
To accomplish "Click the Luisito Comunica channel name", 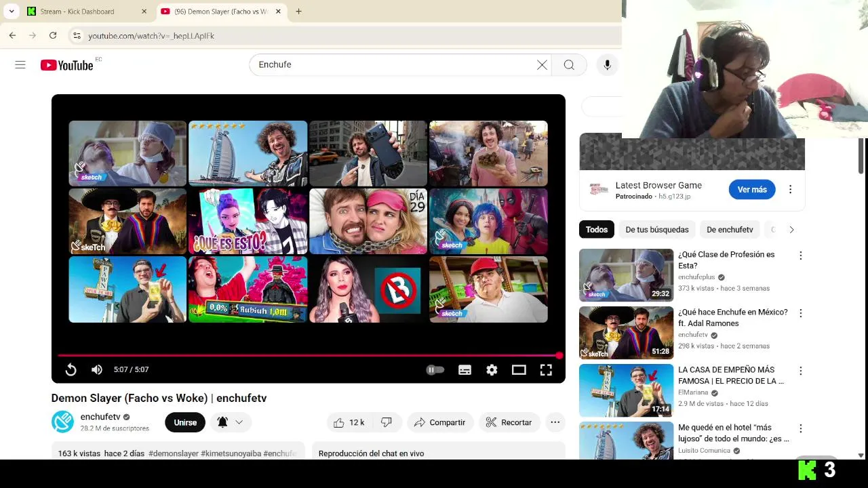I will pos(704,450).
